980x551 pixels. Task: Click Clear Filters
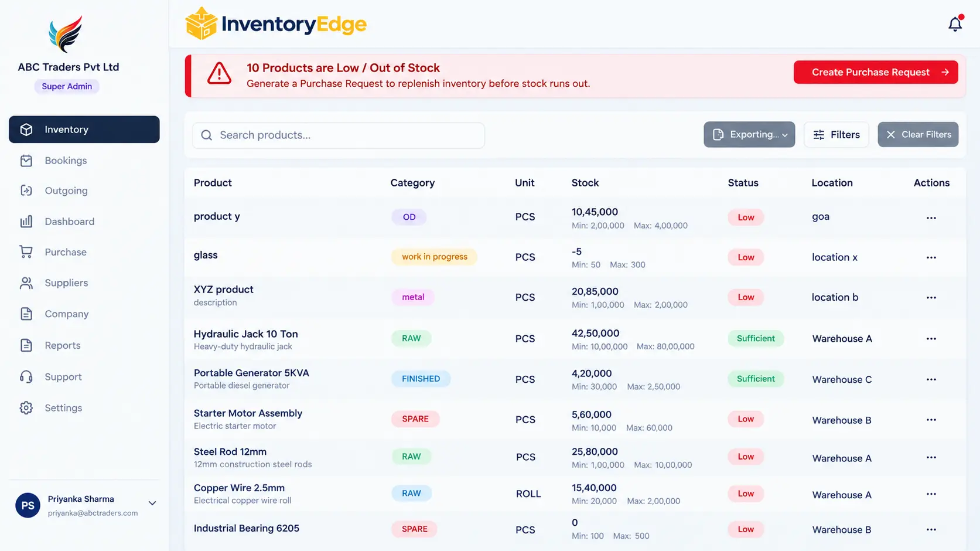pos(918,134)
